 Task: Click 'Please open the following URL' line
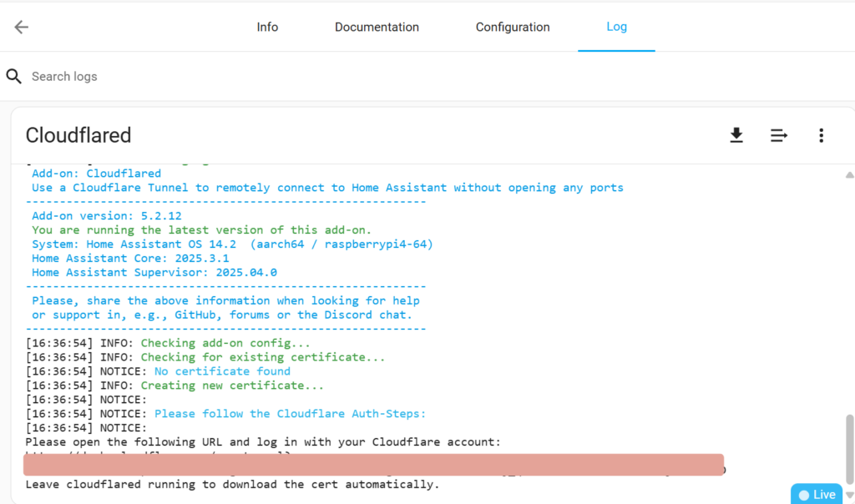(263, 442)
